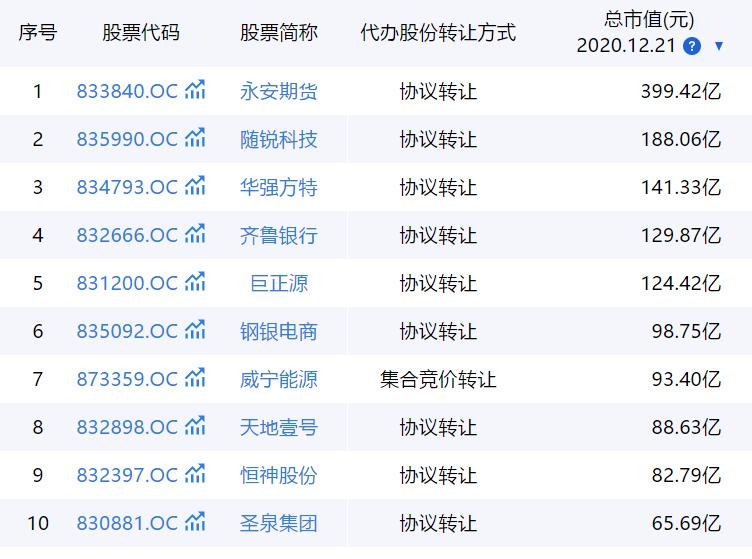752x559 pixels.
Task: Open chart icon beside 835092.OC
Action: [x=195, y=329]
